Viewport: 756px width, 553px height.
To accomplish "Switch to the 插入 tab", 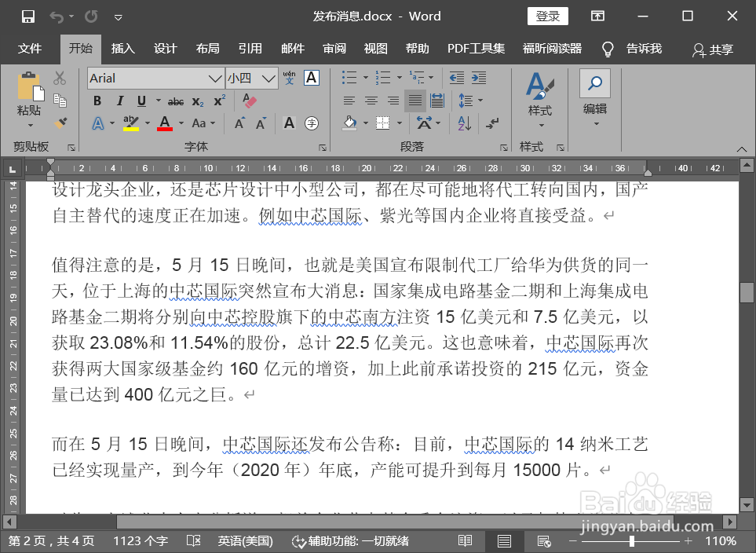I will tap(123, 49).
